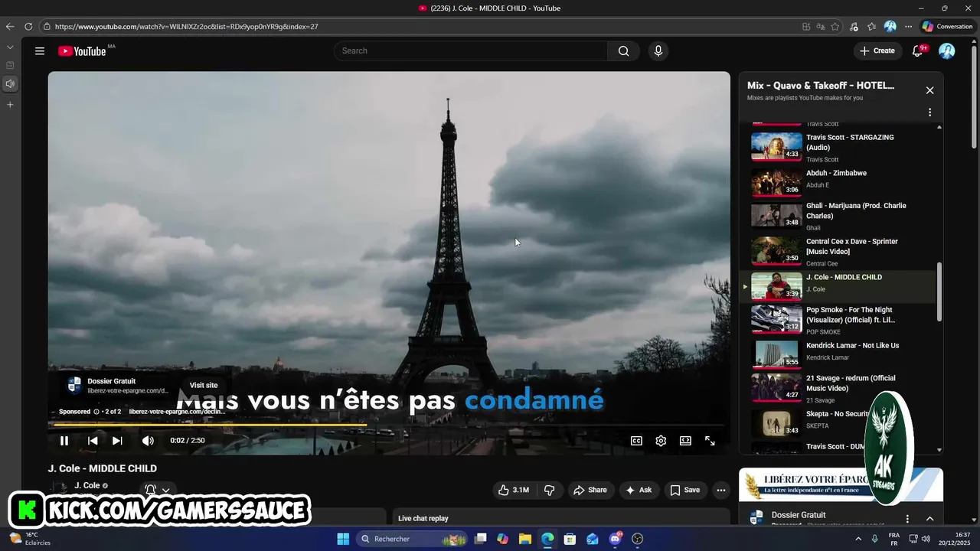The image size is (980, 551).
Task: Click the ad info icon beside Sponsored
Action: (x=96, y=412)
